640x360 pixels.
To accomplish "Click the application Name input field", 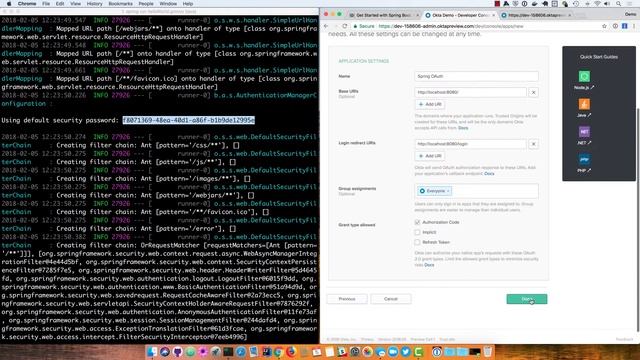I will coord(476,76).
